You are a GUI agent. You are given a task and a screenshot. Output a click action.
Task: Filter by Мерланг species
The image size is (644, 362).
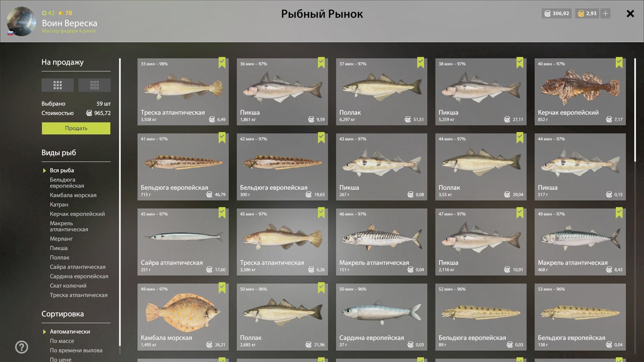(61, 239)
